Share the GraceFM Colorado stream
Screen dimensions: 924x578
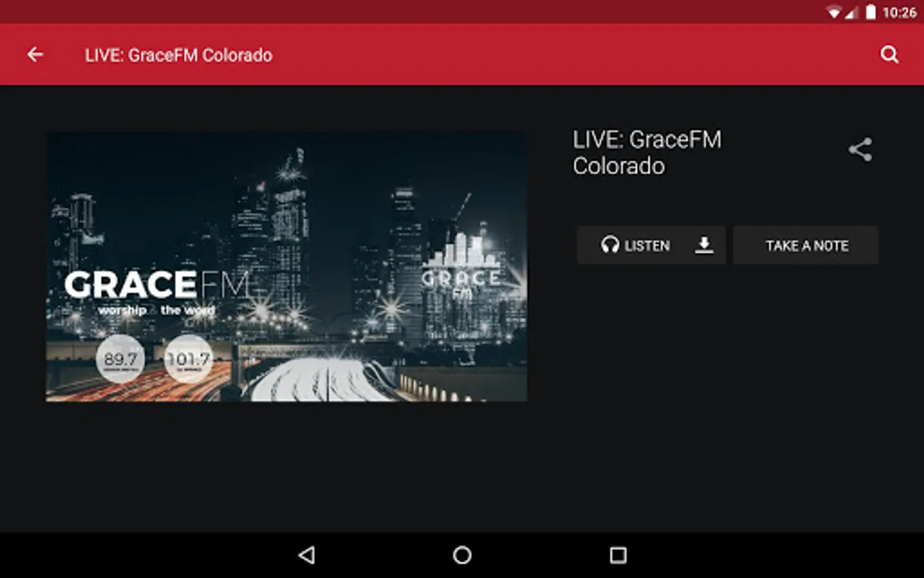[x=860, y=150]
